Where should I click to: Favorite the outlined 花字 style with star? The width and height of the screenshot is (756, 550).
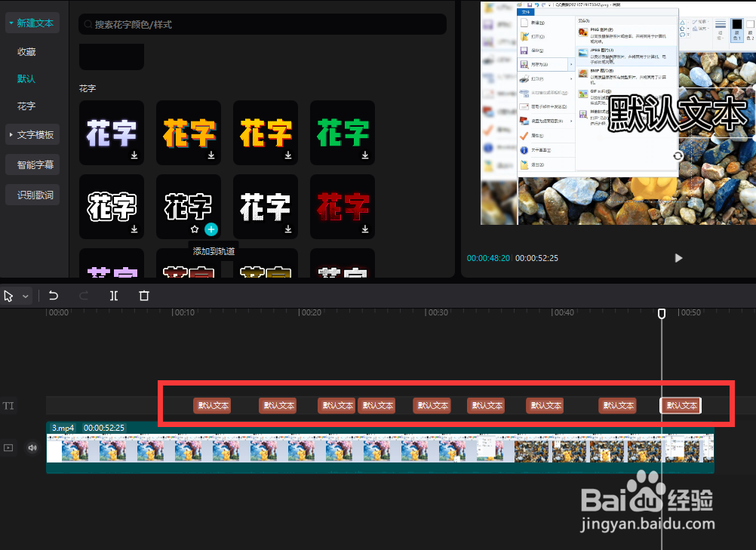pos(195,229)
